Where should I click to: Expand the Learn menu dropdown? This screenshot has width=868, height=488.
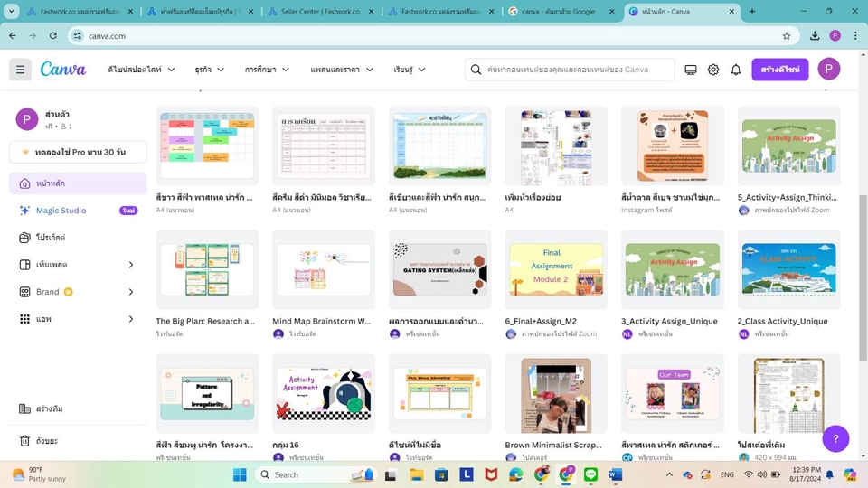click(409, 70)
